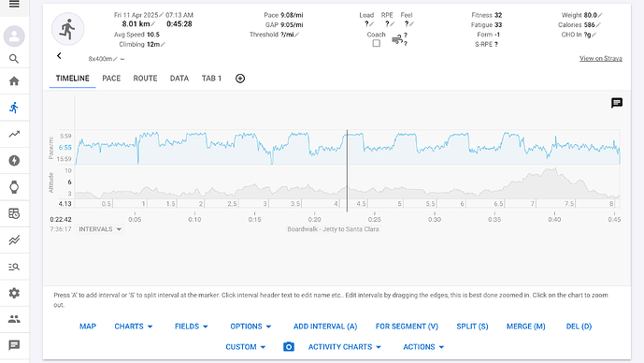The width and height of the screenshot is (644, 363).
Task: Go back with the left chevron arrow
Action: [59, 55]
